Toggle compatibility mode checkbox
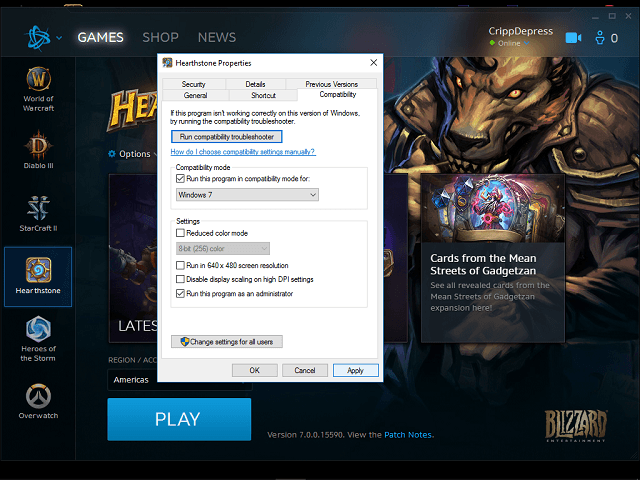This screenshot has width=640, height=480. point(180,178)
